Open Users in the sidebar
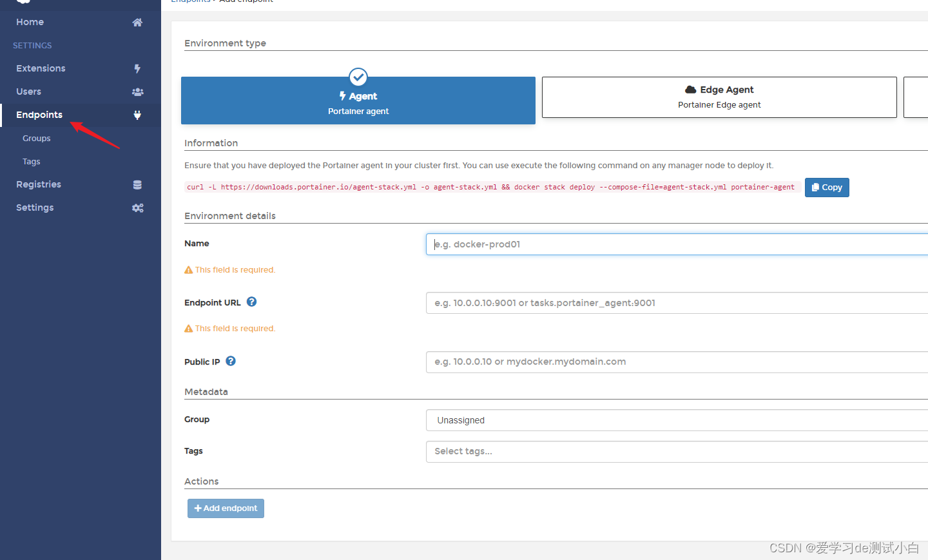Viewport: 928px width, 560px height. (x=80, y=92)
